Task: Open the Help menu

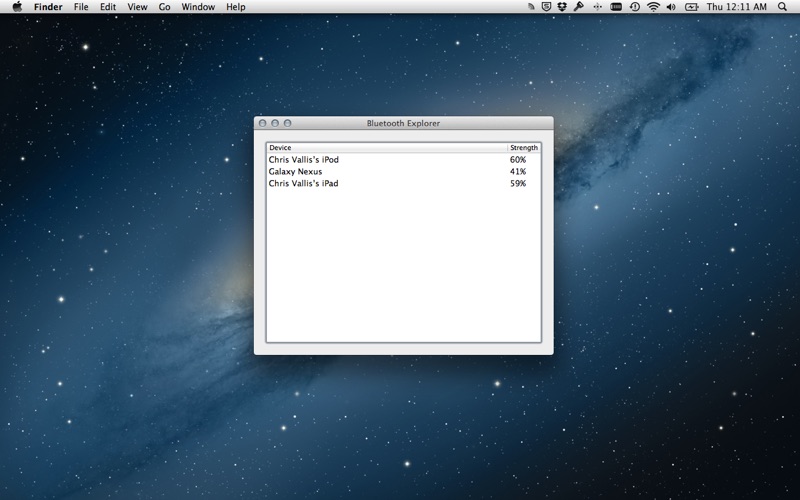Action: tap(236, 7)
